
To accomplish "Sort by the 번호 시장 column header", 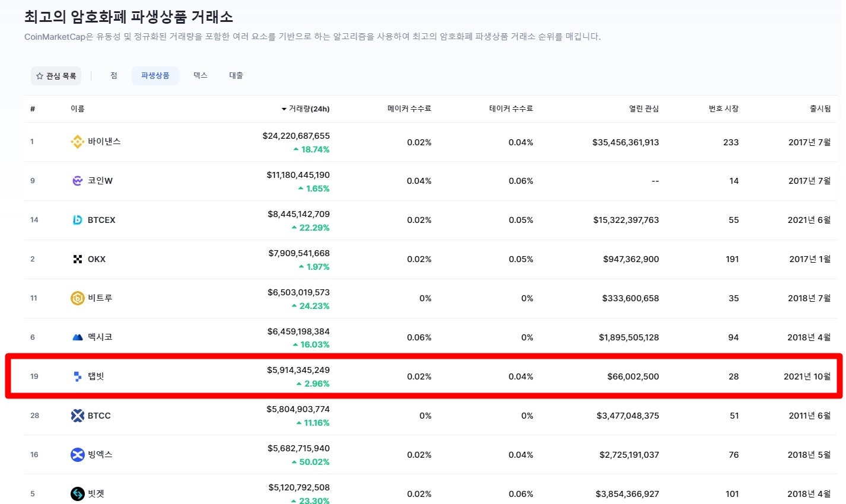I will [x=724, y=109].
